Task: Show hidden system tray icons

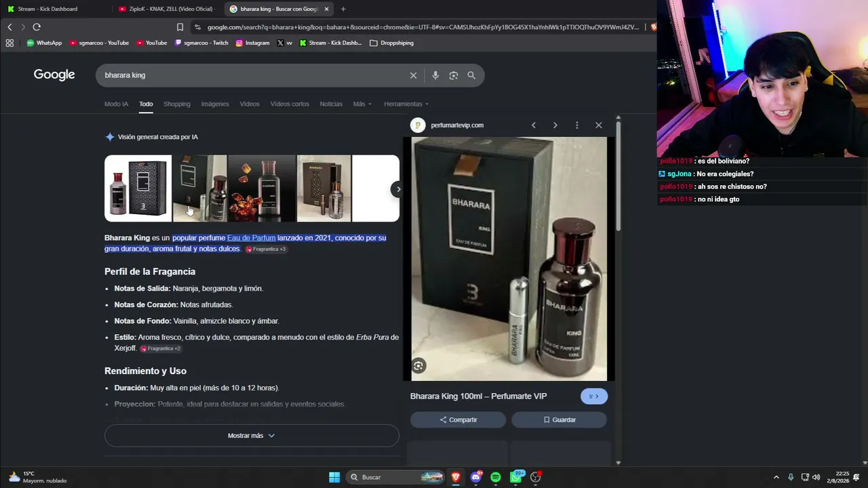Action: click(x=776, y=477)
